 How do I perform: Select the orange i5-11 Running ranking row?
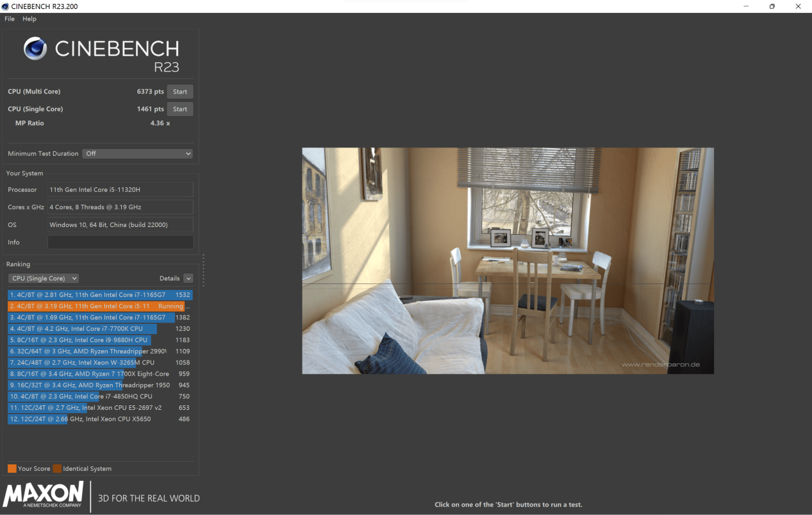click(99, 307)
